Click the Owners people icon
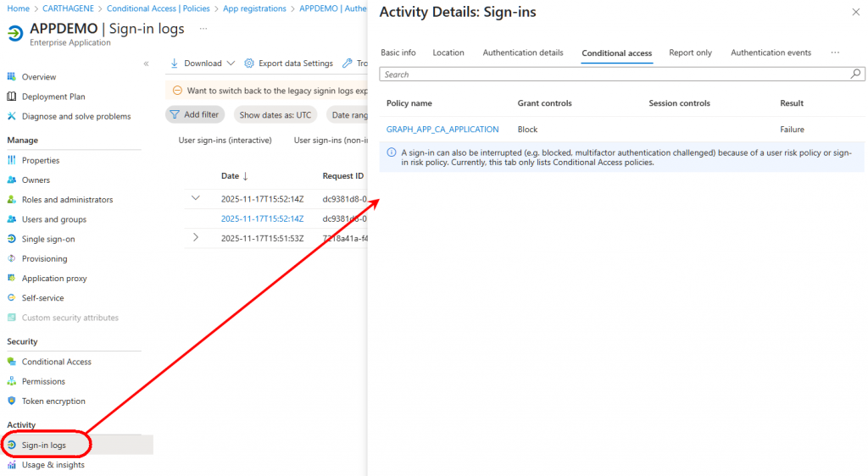The height and width of the screenshot is (476, 868). [12, 180]
